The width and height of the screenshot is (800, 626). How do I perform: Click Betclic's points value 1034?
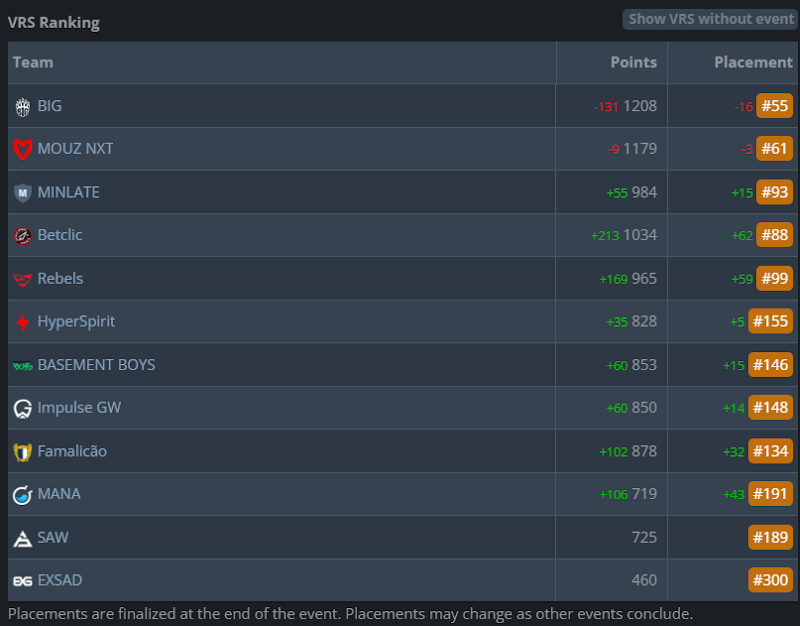coord(640,235)
